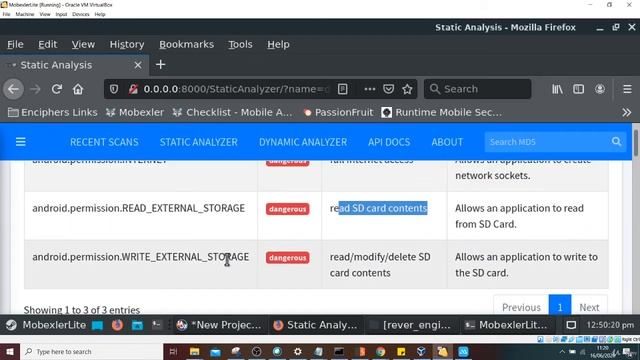The height and width of the screenshot is (360, 640).
Task: Open the Checklist - Mobile A... bookmark
Action: coord(232,112)
